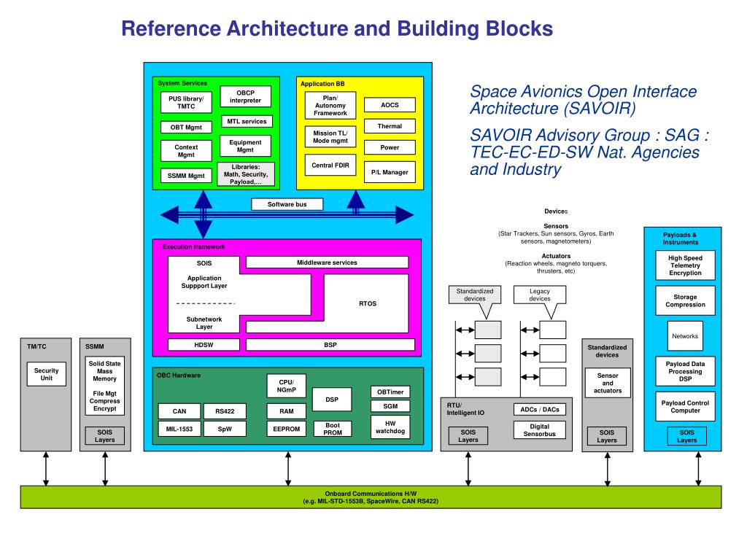Image resolution: width=747 pixels, height=560 pixels.
Task: Click the OBTimer block
Action: pos(390,392)
